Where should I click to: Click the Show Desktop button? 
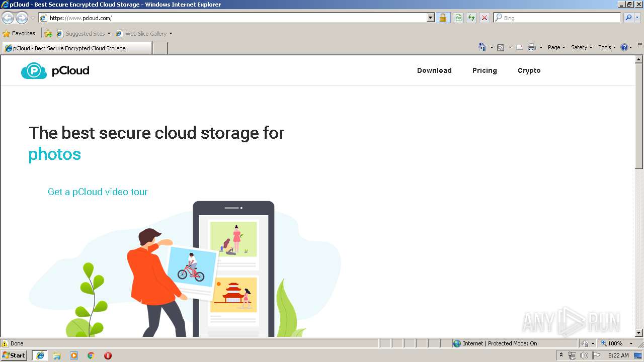click(639, 355)
